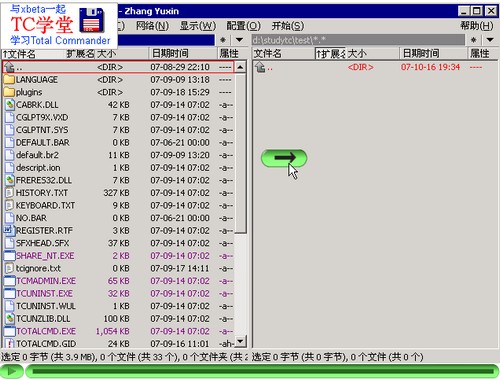Select the SFXHEAD.SFX file icon
Viewport: 500px width, 380px height.
coord(10,243)
